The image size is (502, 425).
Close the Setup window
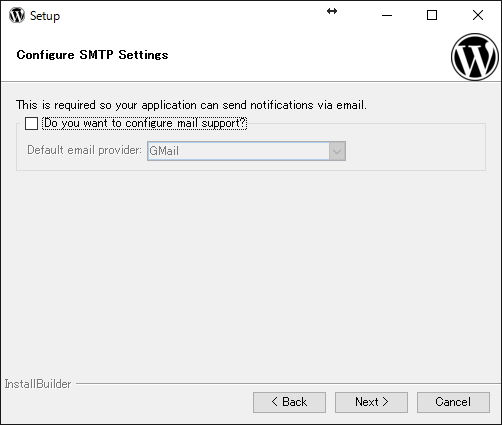(478, 15)
